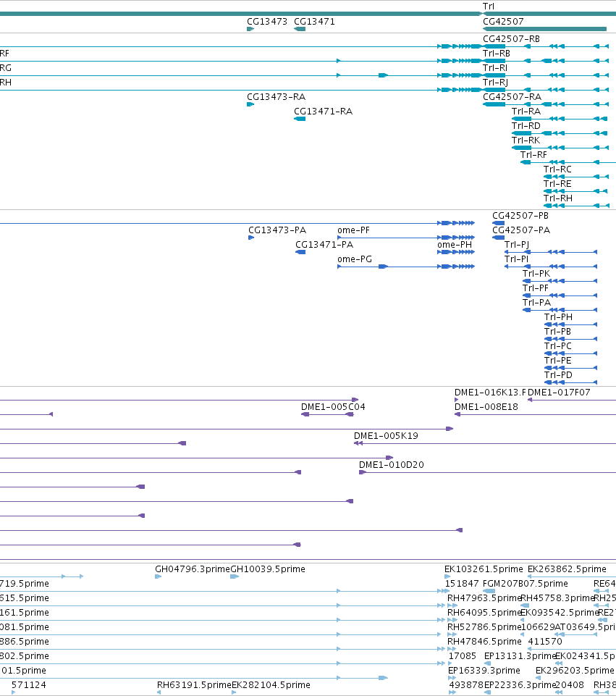The height and width of the screenshot is (696, 616).
Task: Select the Trl-PJ protein label
Action: click(x=517, y=245)
